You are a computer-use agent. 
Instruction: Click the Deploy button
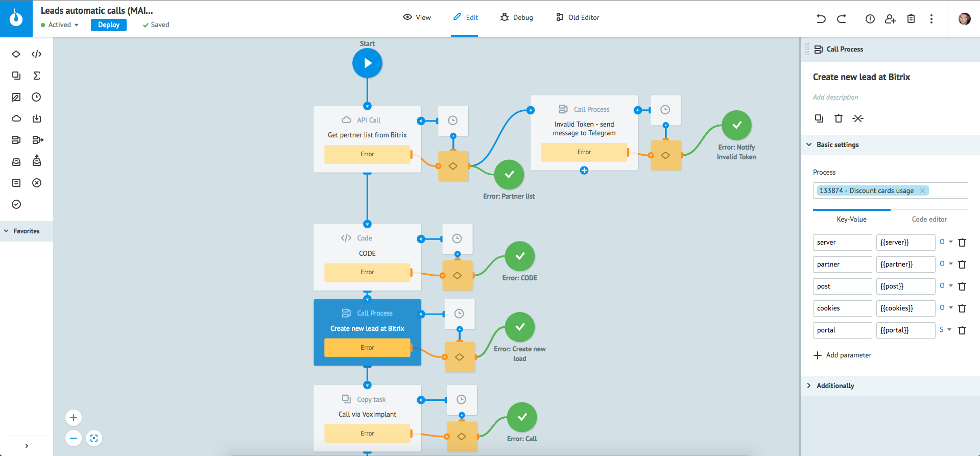[x=108, y=25]
